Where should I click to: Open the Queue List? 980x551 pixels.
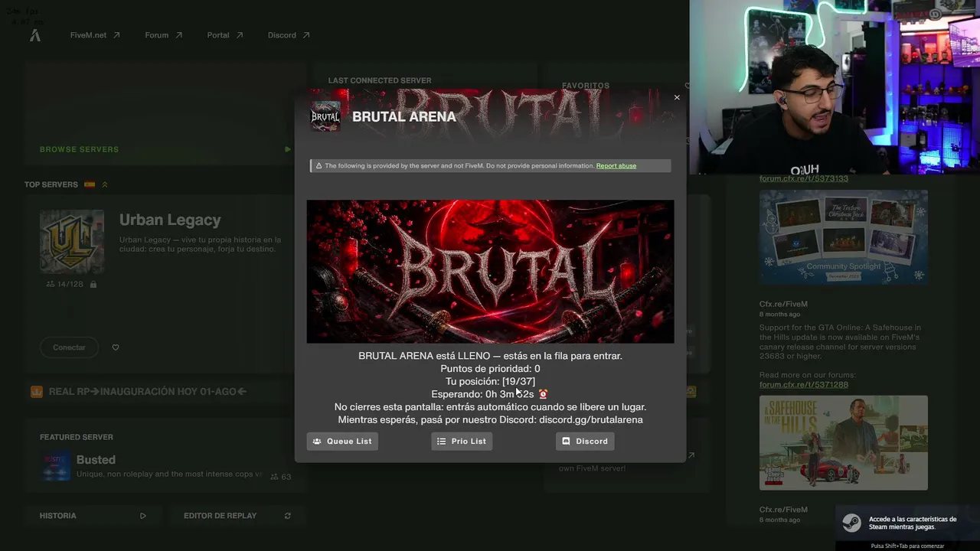pos(342,442)
